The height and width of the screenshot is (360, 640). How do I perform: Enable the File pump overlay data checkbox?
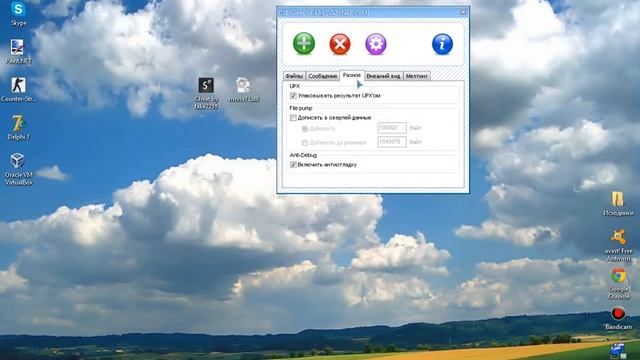[x=293, y=118]
